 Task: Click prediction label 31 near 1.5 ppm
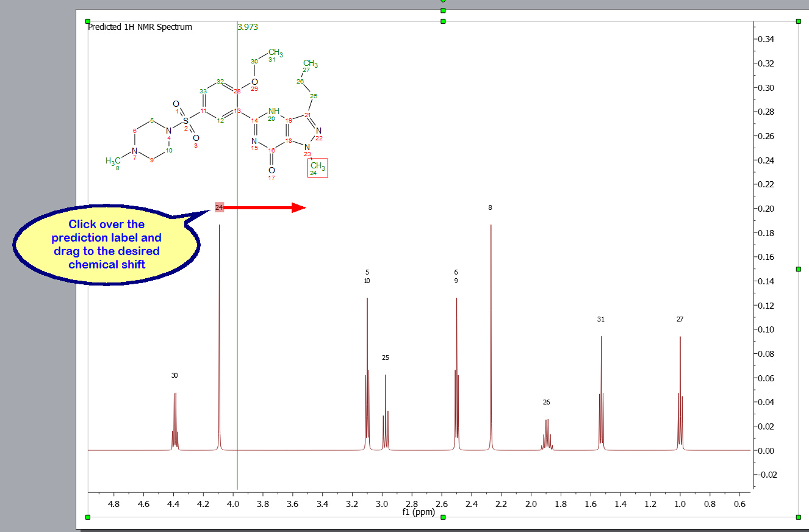[x=601, y=319]
